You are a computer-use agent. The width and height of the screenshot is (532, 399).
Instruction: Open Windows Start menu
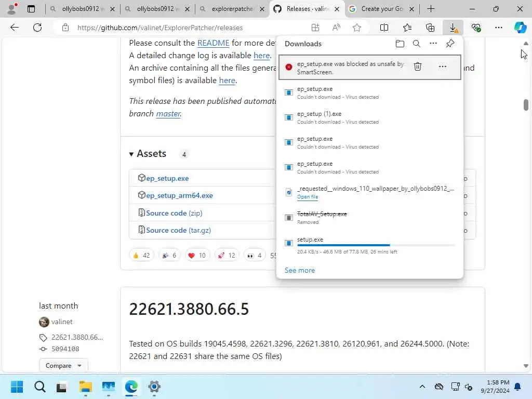click(17, 387)
